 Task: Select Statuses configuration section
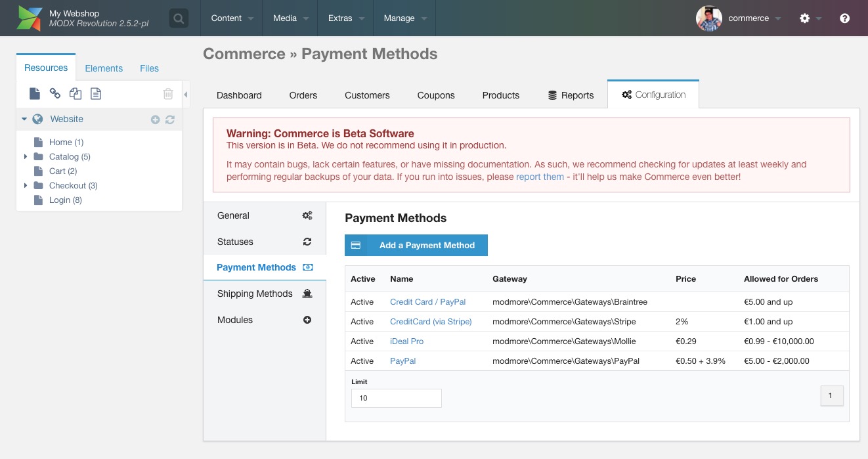265,242
